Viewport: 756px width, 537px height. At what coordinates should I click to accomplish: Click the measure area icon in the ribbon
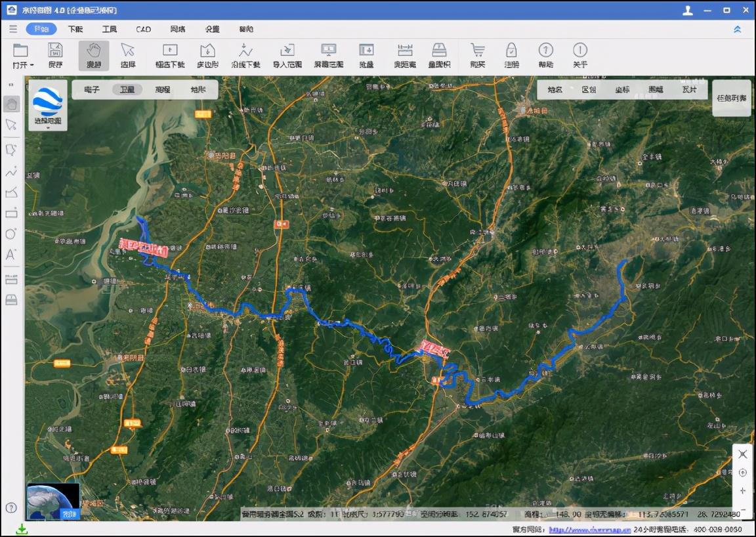439,50
